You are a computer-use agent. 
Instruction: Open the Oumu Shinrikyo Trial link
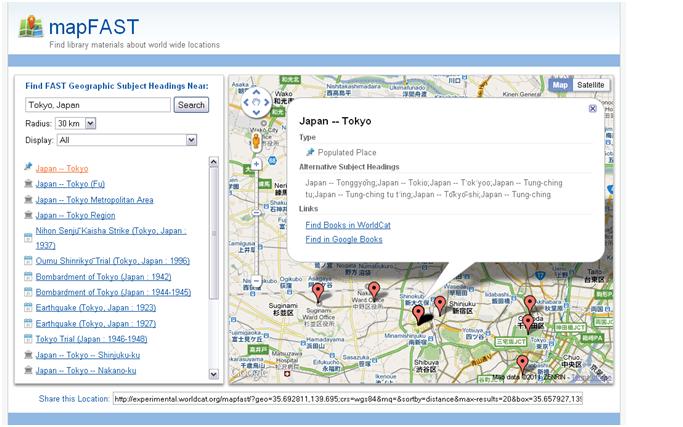[x=113, y=261]
